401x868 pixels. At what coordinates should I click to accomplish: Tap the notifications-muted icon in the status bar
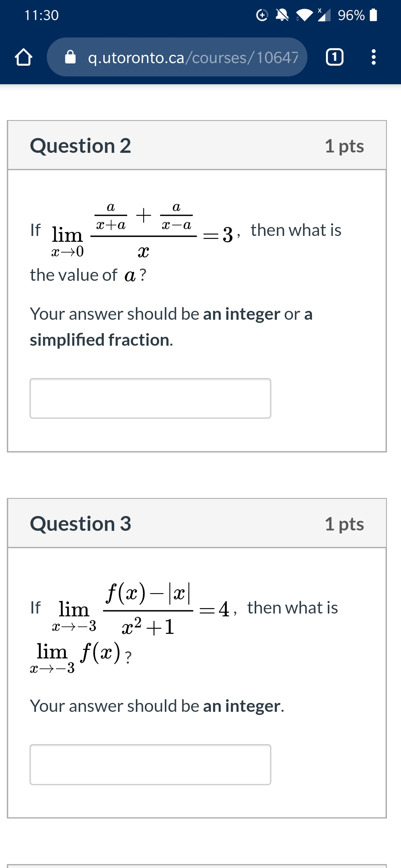point(282,15)
